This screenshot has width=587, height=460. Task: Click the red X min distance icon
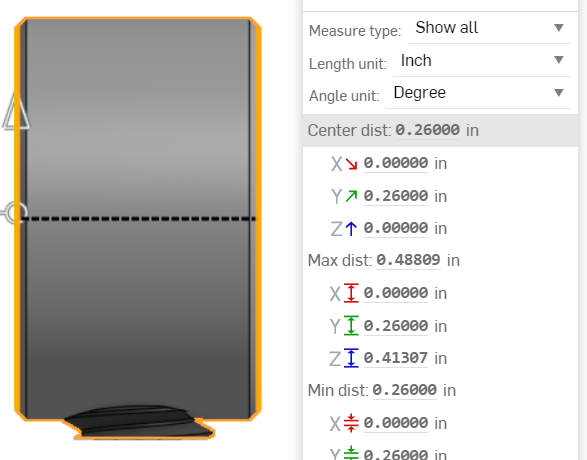click(351, 423)
